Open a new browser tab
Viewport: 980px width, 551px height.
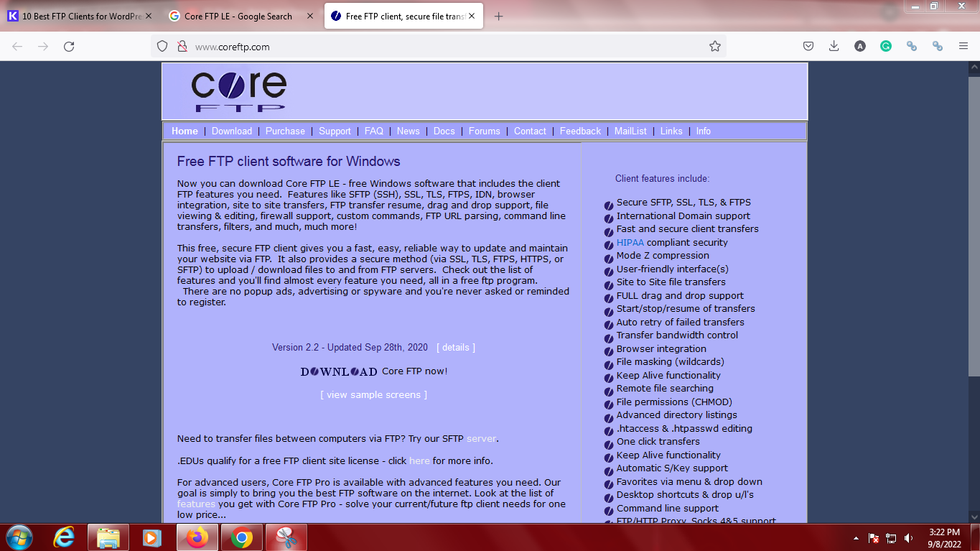pos(499,17)
